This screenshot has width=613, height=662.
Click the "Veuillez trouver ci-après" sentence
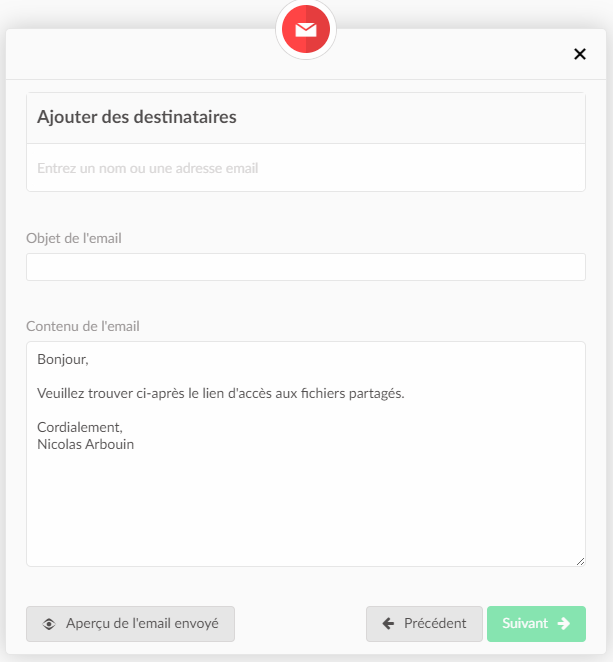pos(220,393)
